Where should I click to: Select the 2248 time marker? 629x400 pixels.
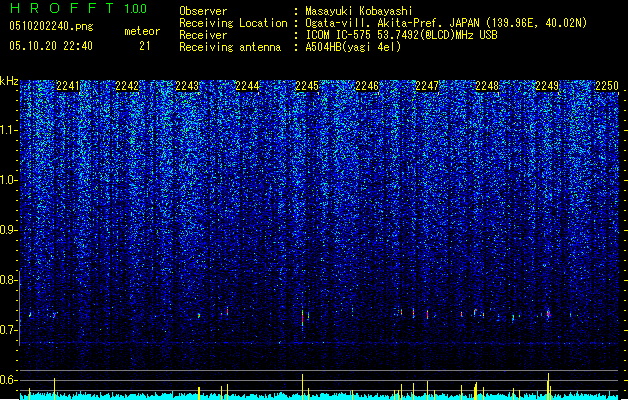point(487,86)
